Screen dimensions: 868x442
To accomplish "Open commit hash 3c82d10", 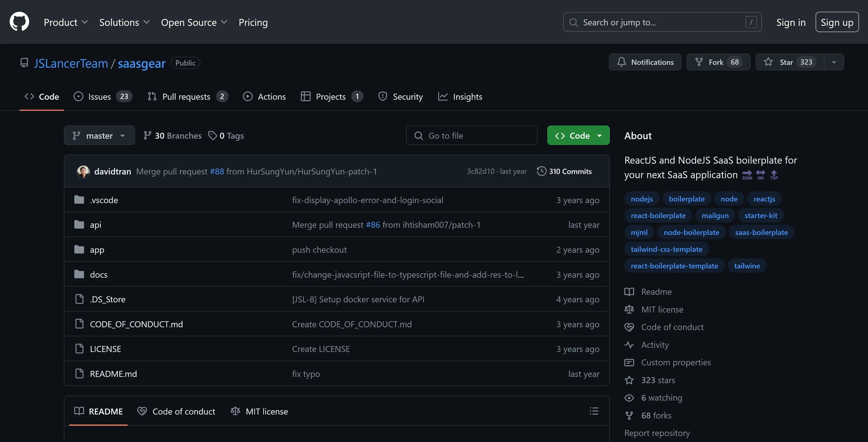I will (480, 171).
